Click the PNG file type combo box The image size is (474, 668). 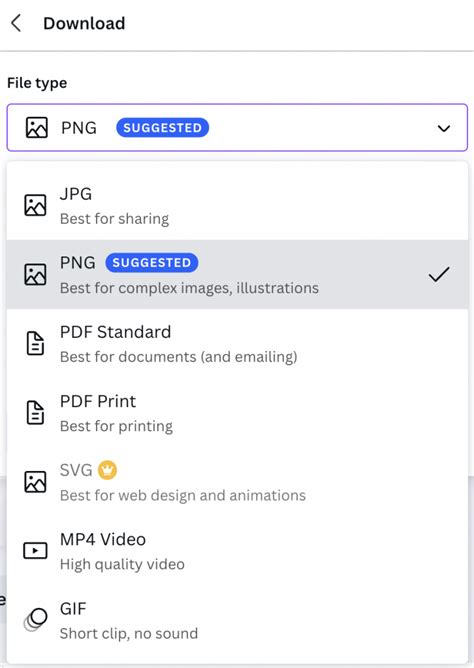tap(237, 127)
